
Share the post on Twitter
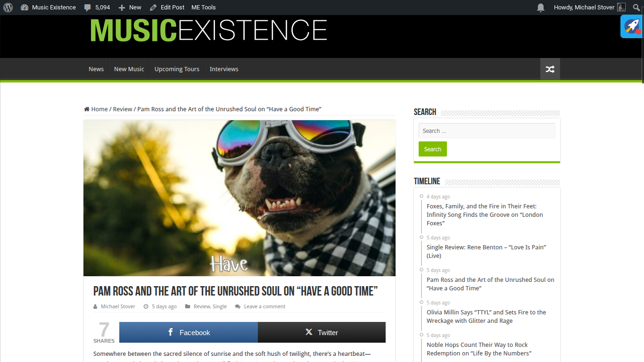point(322,332)
